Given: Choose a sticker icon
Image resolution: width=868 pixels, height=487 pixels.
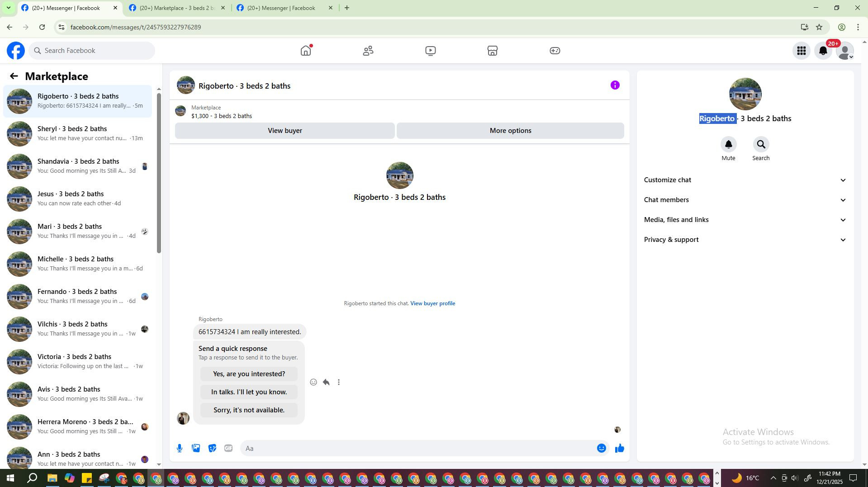Looking at the screenshot, I should coord(212,448).
